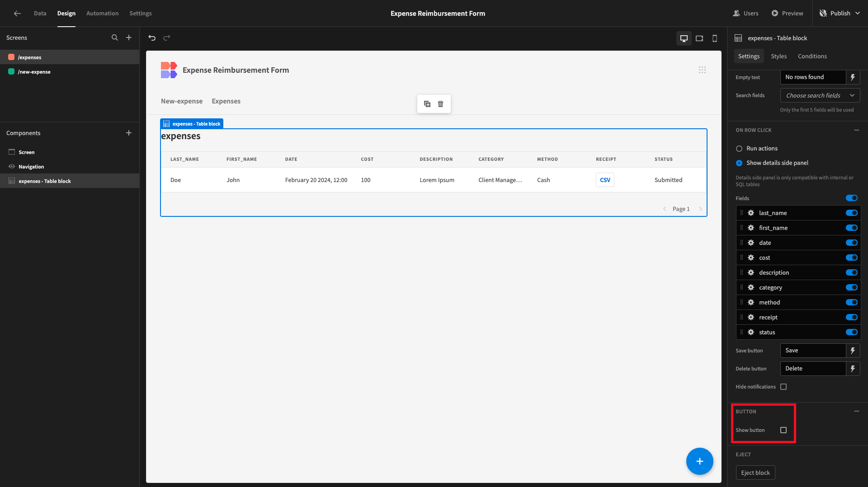Collapse the On Row Click section
Viewport: 868px width, 487px height.
(x=856, y=130)
